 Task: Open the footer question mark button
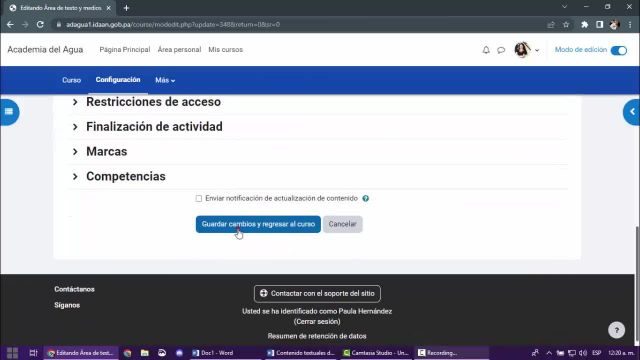[616, 330]
